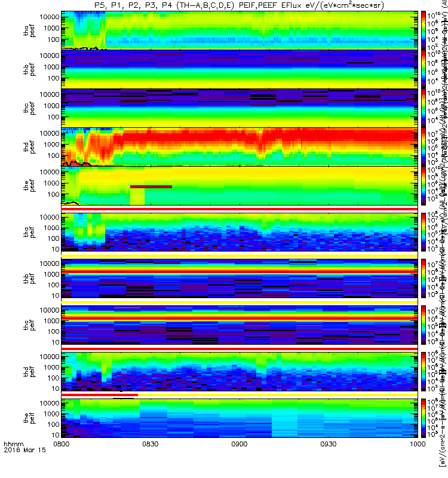
Task: Click the yellow-green block in the peef panel
Action: pyautogui.click(x=137, y=197)
